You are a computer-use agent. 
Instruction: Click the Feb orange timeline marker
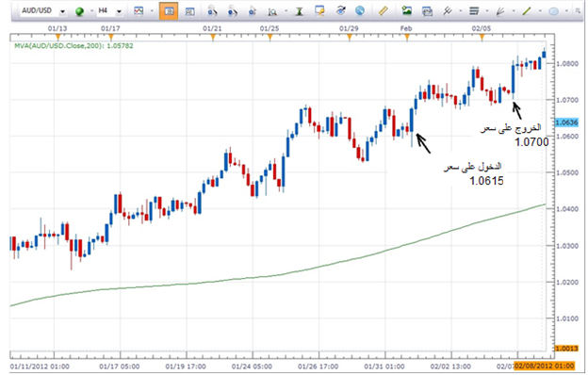tap(407, 37)
